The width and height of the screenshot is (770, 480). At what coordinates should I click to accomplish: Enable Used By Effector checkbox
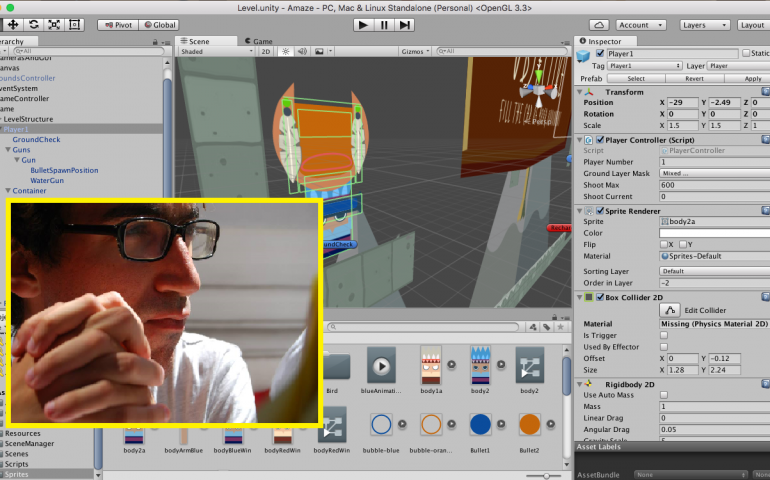click(x=664, y=347)
